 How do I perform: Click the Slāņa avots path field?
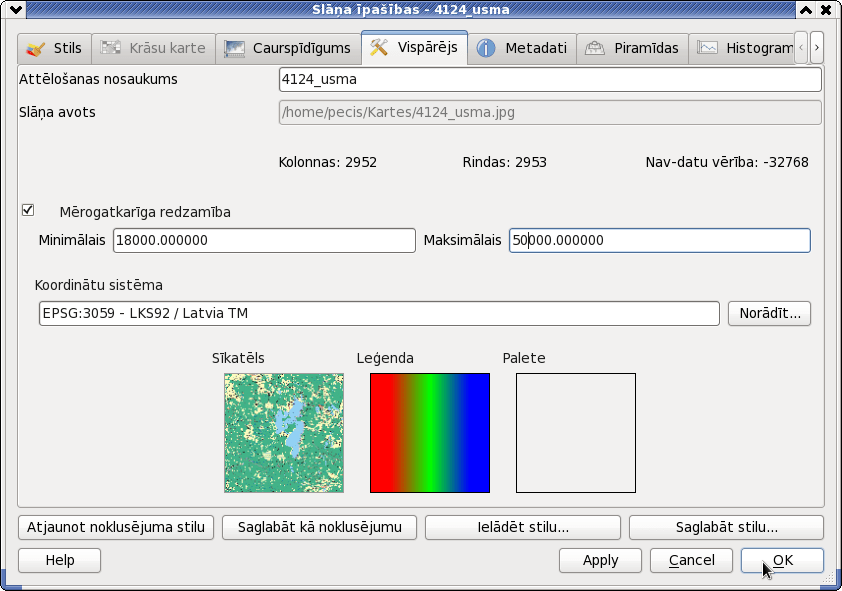click(550, 112)
